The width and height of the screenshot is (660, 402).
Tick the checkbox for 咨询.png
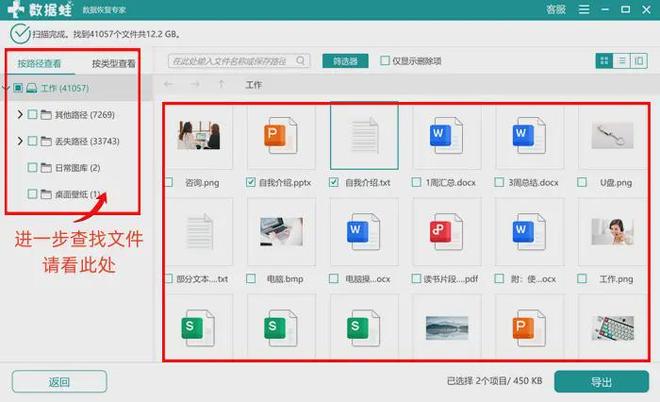click(x=167, y=184)
